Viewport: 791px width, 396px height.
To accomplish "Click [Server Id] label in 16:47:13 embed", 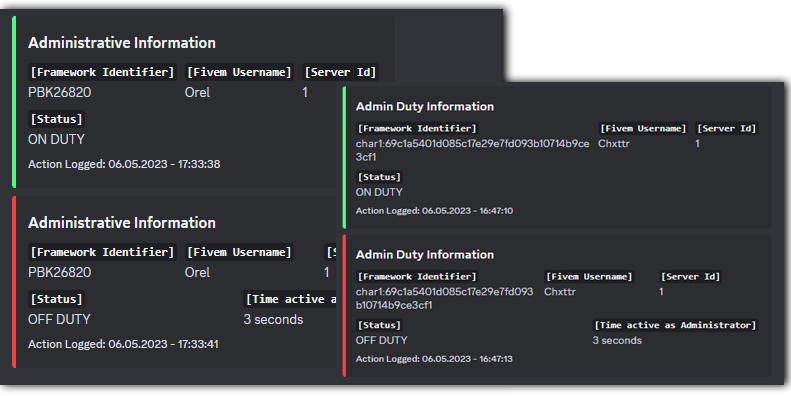I will (x=690, y=277).
